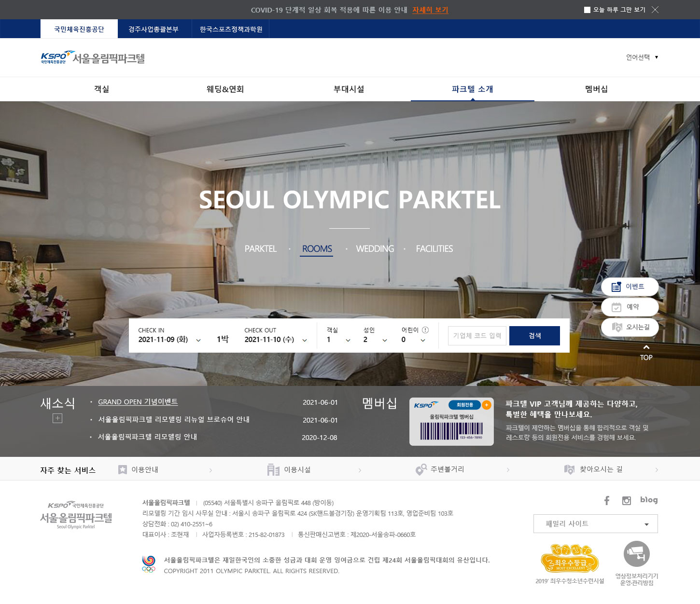Open '리모델링 리뉴얼 브로슈어 안내' news item
Viewport: 700px width, 604px height.
coord(174,420)
